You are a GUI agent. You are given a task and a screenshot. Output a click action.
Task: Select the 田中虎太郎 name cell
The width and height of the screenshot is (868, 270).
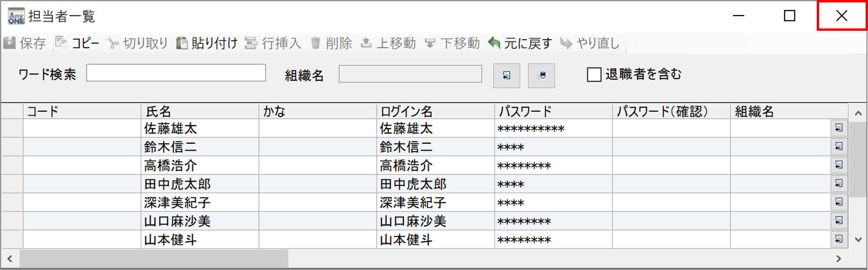[199, 184]
